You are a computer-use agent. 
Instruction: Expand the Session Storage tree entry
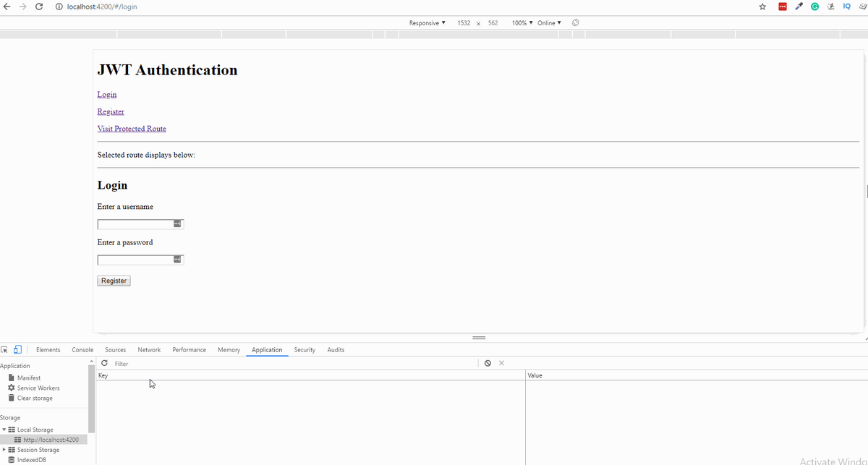point(5,449)
